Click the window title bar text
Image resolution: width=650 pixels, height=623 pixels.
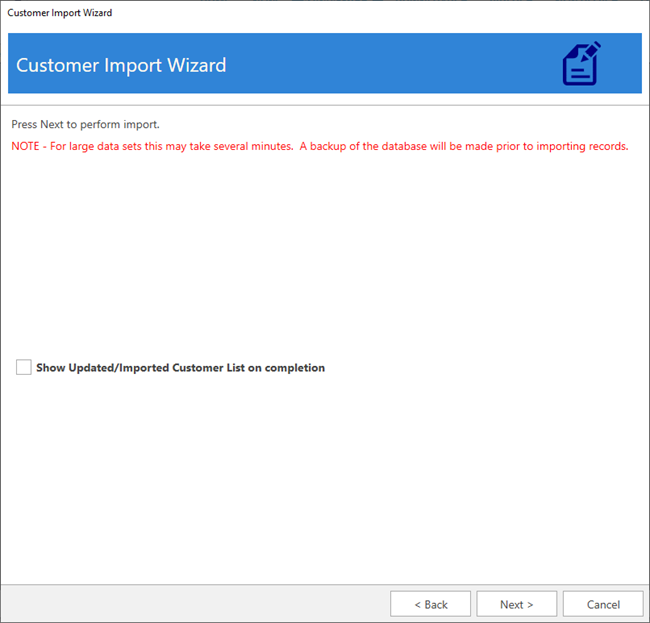pos(60,13)
